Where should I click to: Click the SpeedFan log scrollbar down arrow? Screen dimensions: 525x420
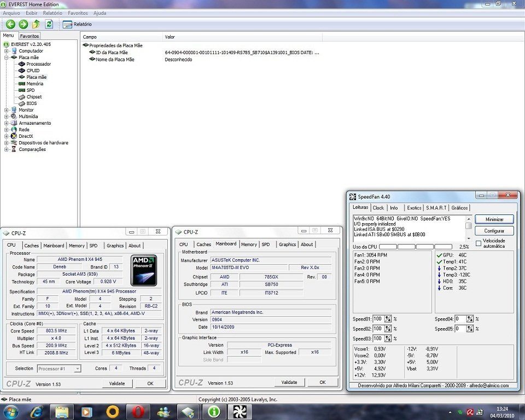pyautogui.click(x=469, y=238)
